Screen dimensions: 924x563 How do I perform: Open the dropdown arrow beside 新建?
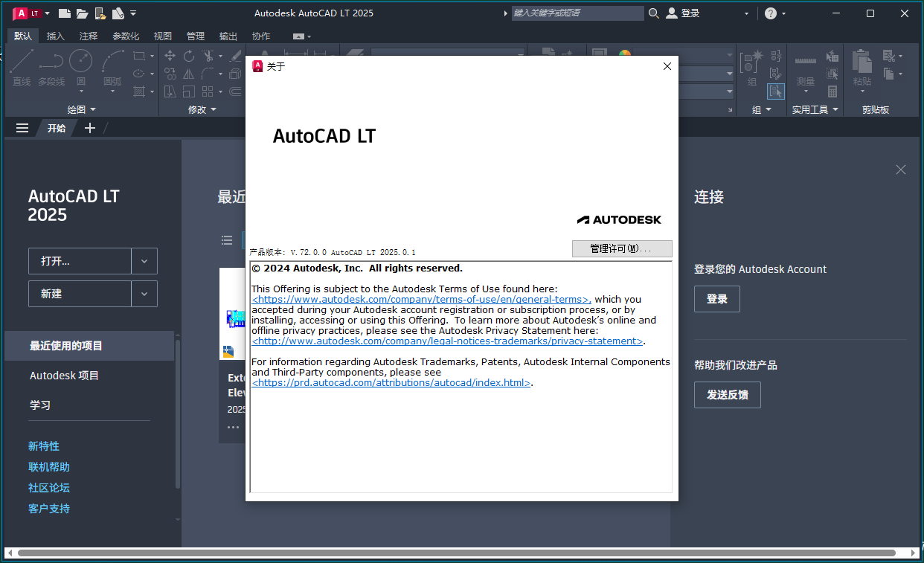point(144,294)
